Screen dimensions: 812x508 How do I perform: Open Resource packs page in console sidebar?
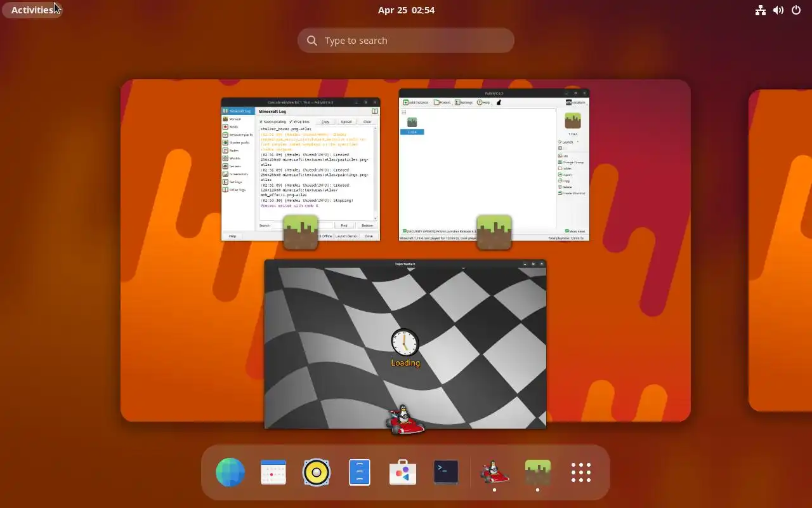coord(237,135)
